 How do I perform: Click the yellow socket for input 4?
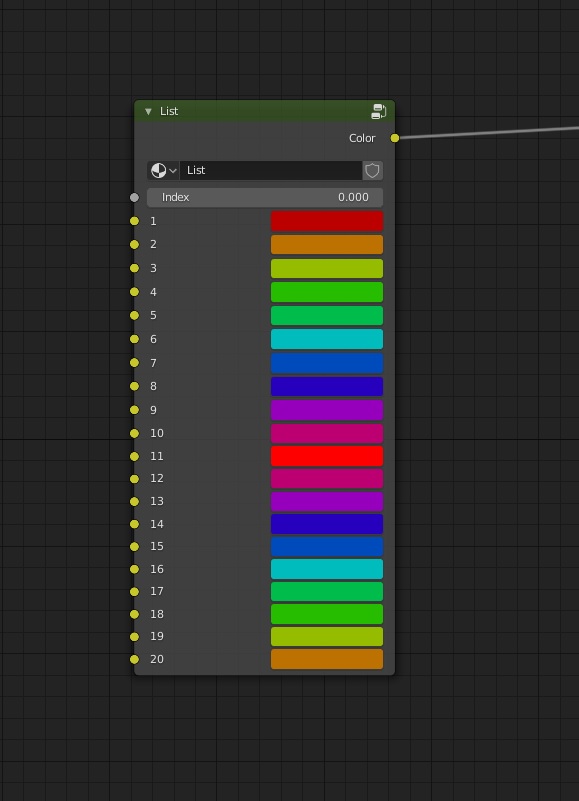[x=134, y=292]
